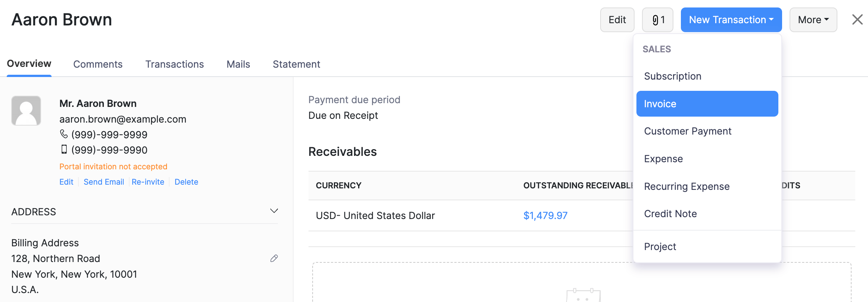868x302 pixels.
Task: Open the Mails tab
Action: (x=238, y=64)
